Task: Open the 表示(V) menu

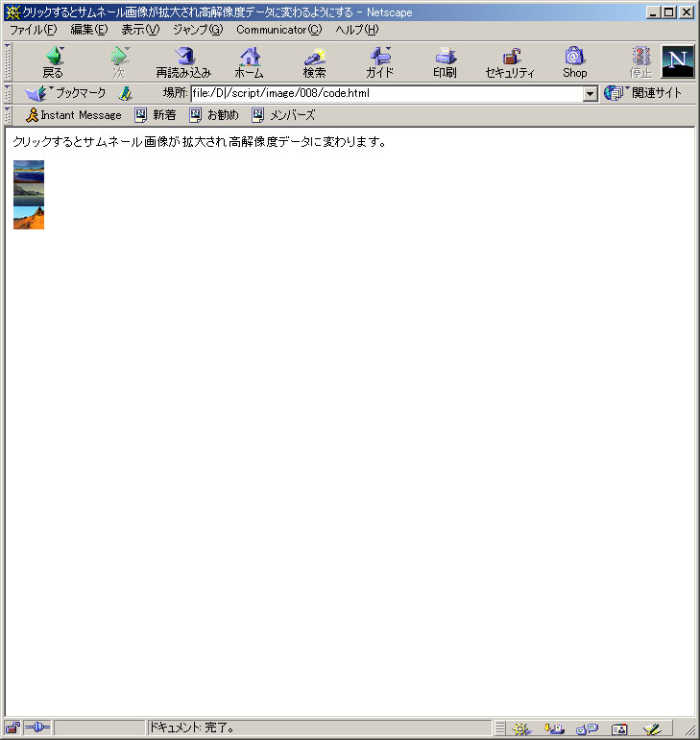Action: tap(140, 30)
